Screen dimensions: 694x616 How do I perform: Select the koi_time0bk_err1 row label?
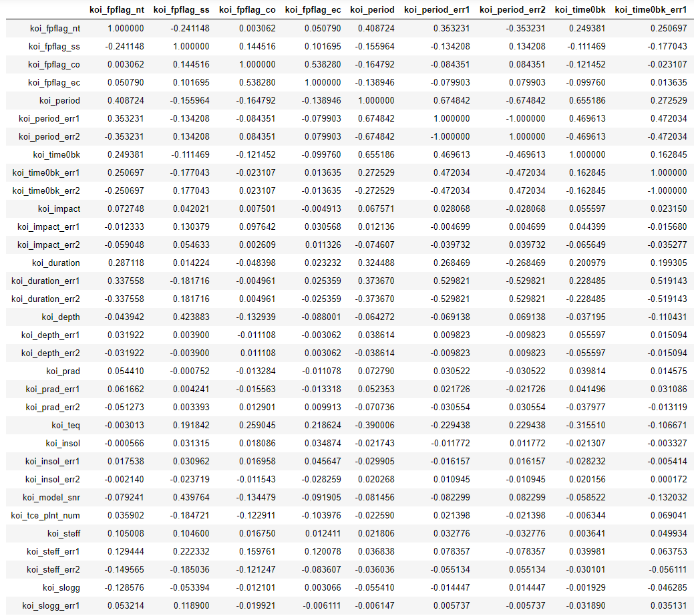[x=47, y=173]
